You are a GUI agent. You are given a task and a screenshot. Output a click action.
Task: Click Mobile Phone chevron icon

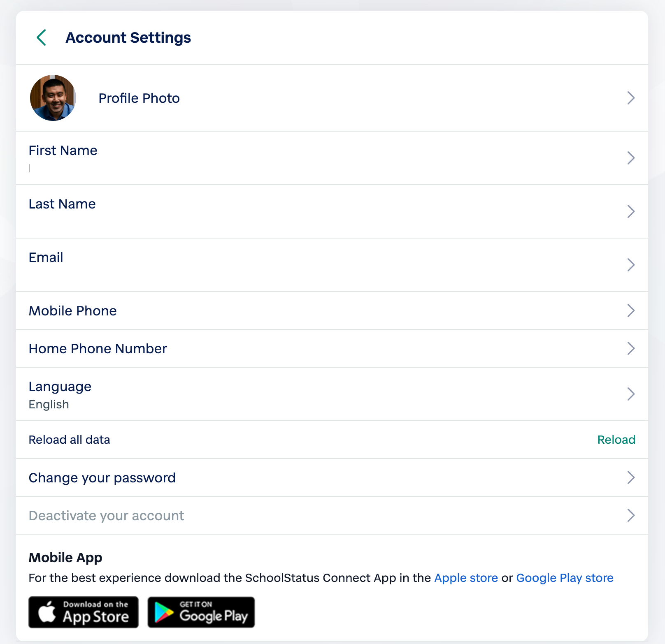click(631, 310)
